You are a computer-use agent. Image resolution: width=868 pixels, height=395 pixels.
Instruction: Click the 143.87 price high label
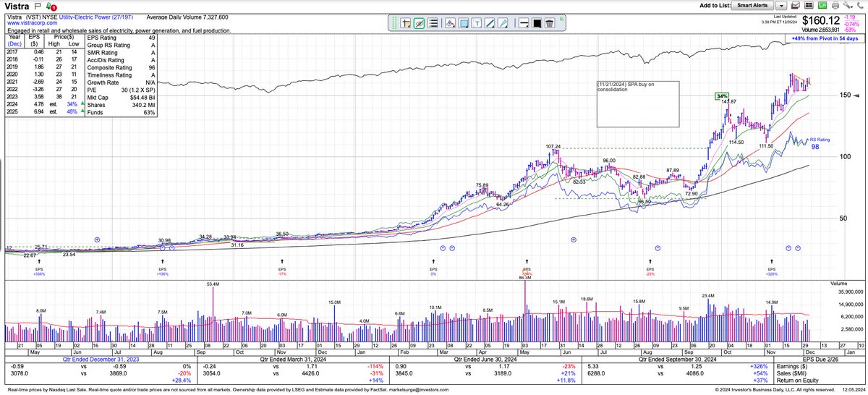tap(729, 102)
